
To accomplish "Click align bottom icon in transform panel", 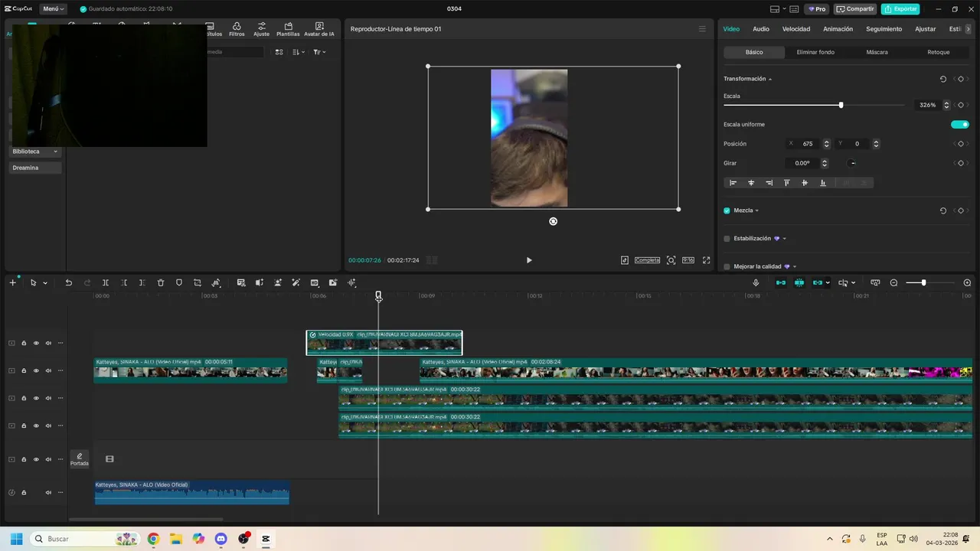I will 823,183.
